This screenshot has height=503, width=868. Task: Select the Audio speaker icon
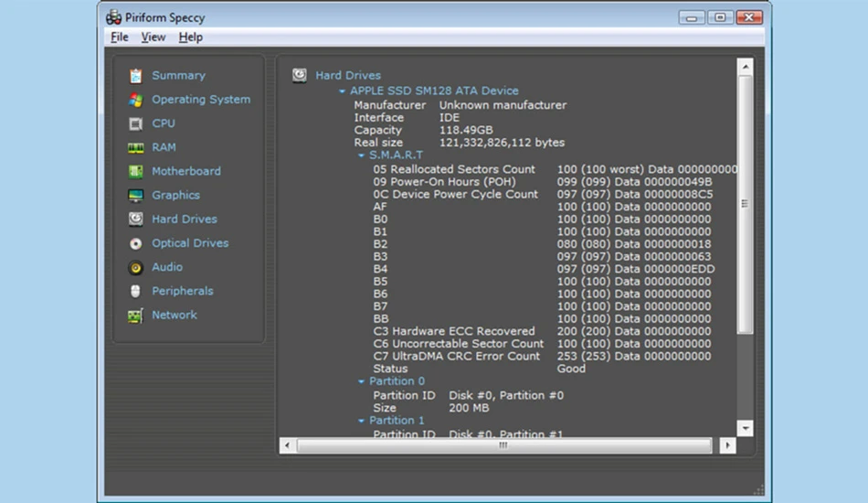coord(135,268)
